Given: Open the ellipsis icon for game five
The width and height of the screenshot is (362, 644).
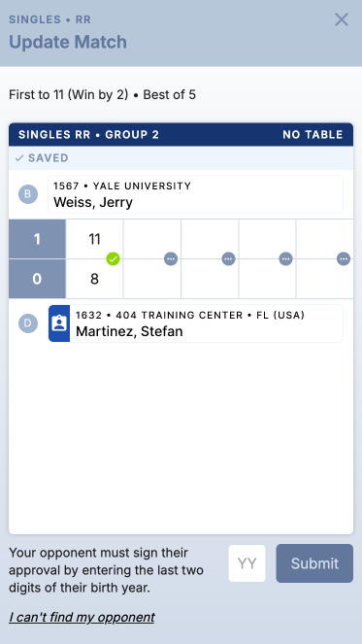Looking at the screenshot, I should (x=344, y=258).
